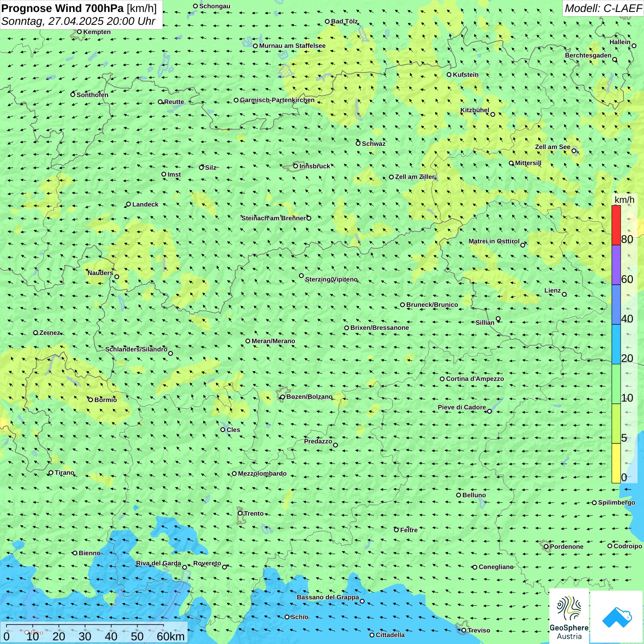Viewport: 644px width, 644px height.
Task: Click the Trento city label
Action: [254, 513]
